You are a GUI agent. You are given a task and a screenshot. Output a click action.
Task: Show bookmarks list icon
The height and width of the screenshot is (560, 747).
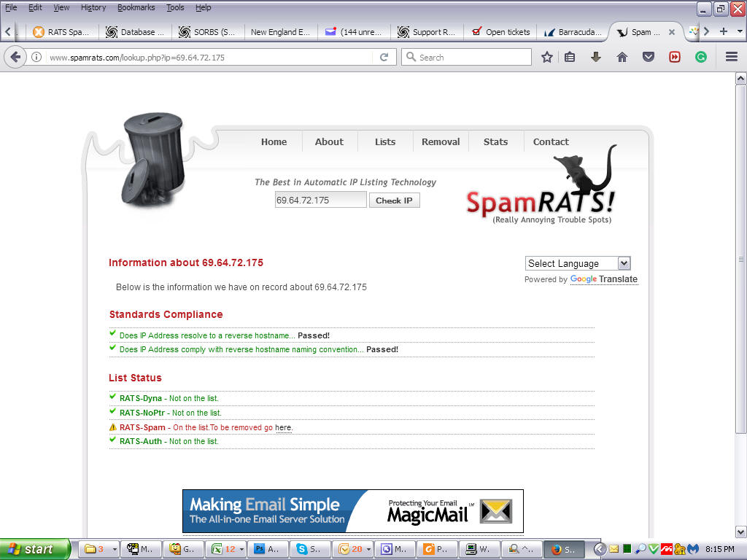[x=570, y=57]
